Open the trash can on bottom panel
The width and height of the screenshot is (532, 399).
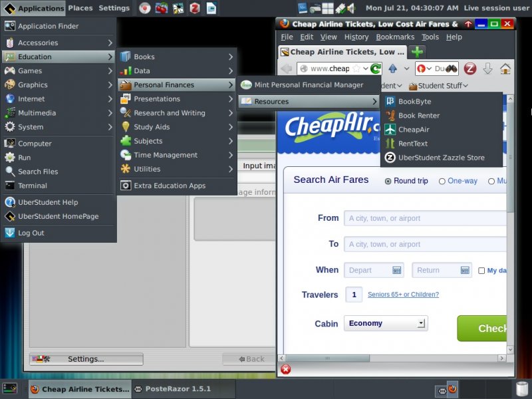tap(522, 390)
